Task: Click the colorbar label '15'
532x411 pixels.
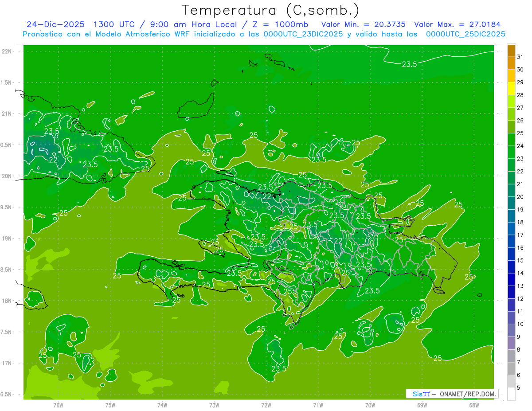Action: click(520, 260)
